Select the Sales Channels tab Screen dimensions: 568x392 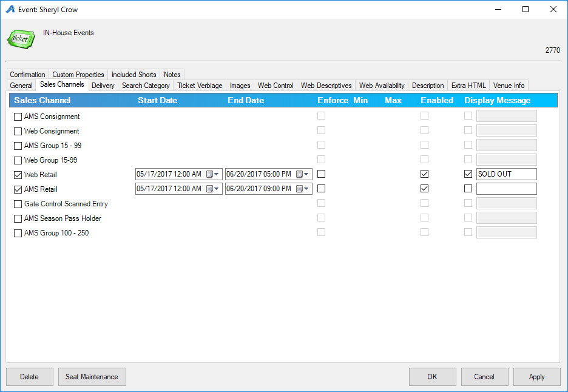62,84
